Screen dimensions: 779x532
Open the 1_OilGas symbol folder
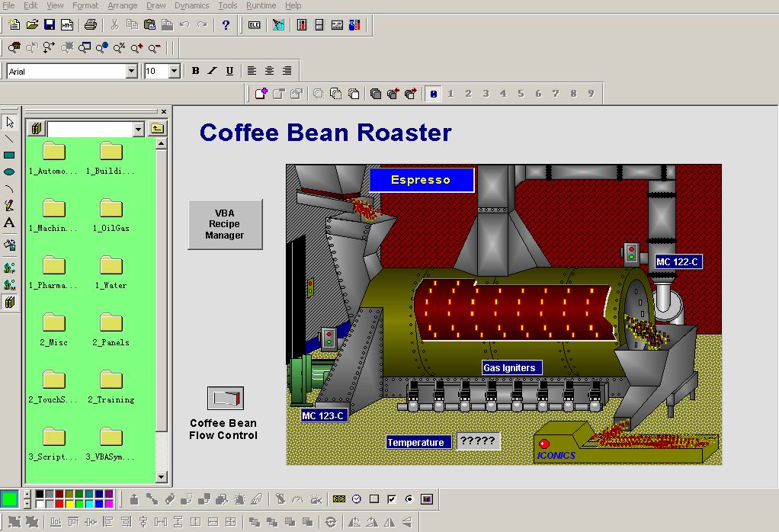tap(111, 214)
